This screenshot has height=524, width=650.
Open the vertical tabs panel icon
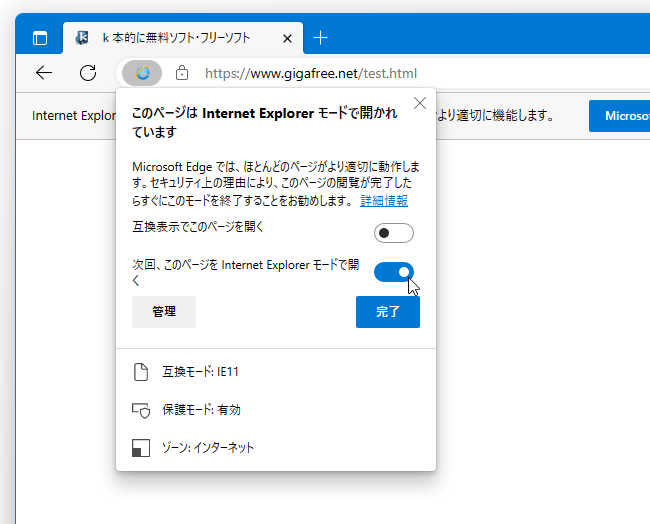(40, 38)
